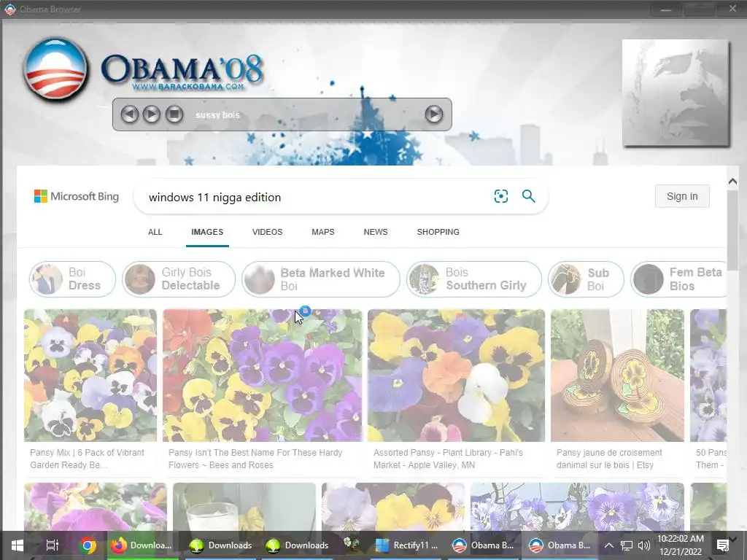Click the Obama '08 circular logo
The image size is (747, 560).
tap(55, 69)
